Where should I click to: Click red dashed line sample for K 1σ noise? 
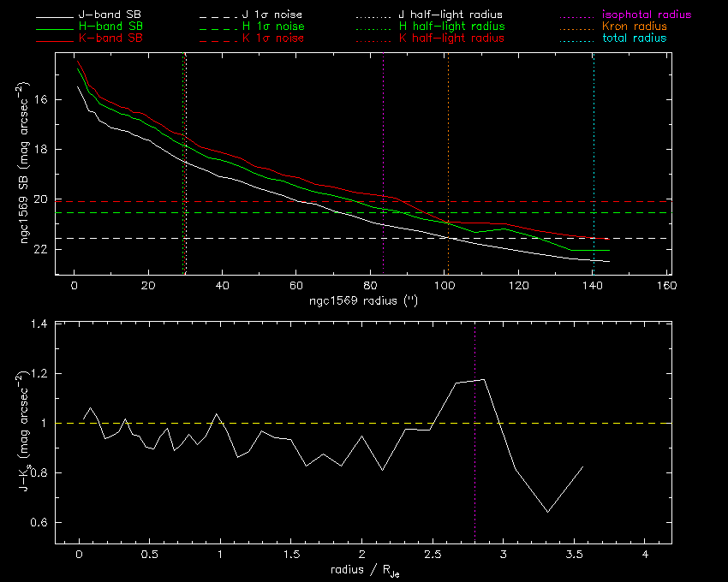pos(216,39)
